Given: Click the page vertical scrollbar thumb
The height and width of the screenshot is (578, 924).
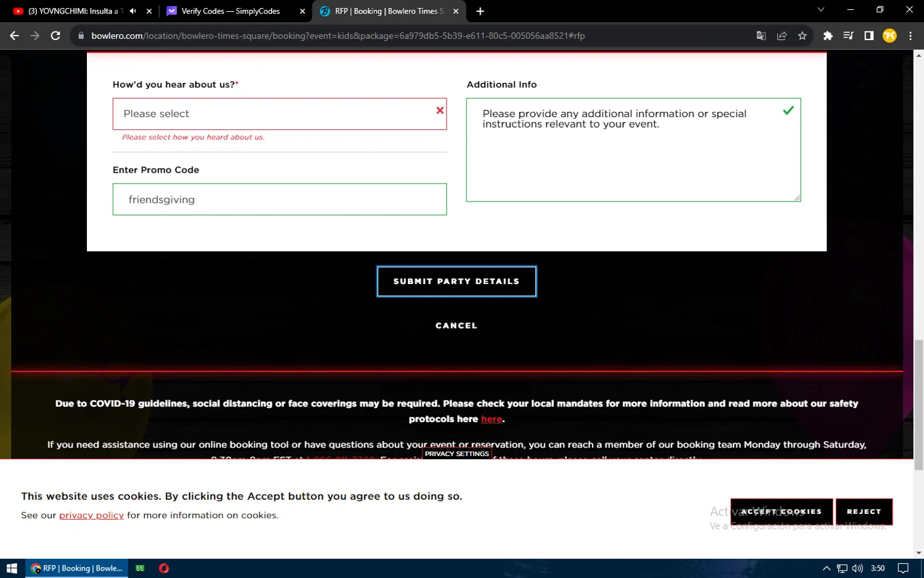Looking at the screenshot, I should tap(918, 405).
